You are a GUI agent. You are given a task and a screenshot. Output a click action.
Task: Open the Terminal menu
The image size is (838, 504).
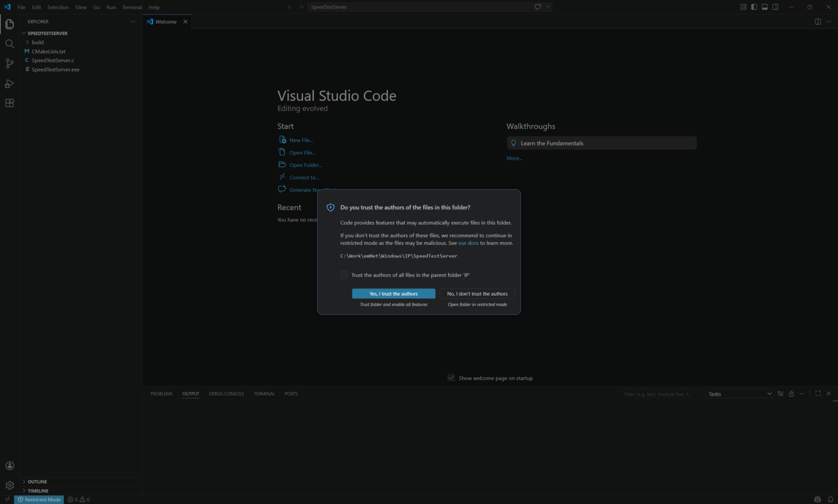pos(132,7)
